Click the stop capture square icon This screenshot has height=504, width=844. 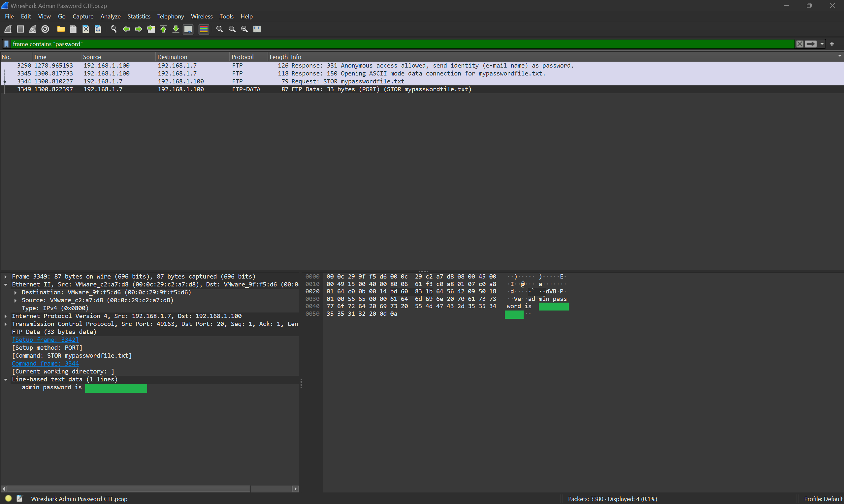(x=20, y=29)
